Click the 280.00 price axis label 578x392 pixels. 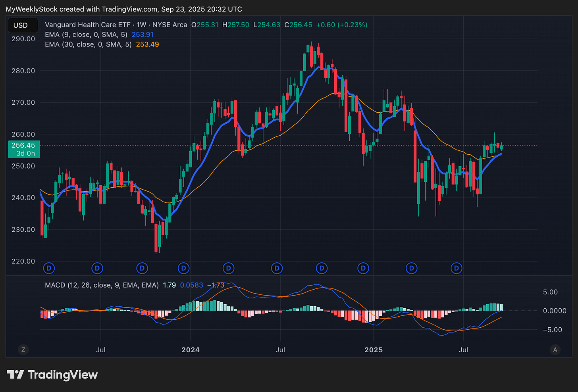coord(23,71)
